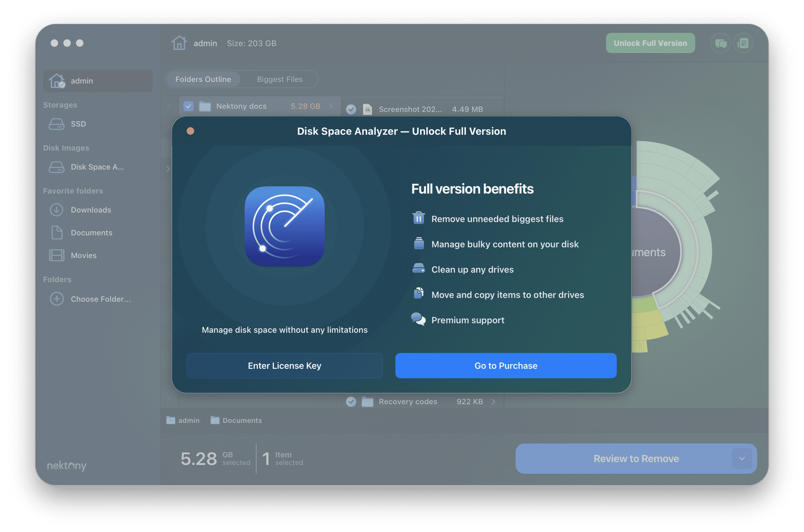
Task: Click admin folder icon in breadcrumb
Action: [x=171, y=420]
